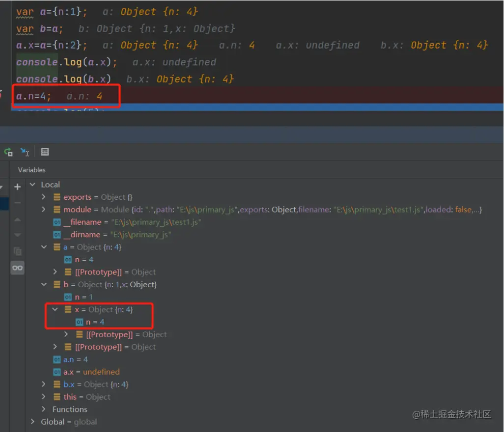
Task: Click object icon beside variable a
Action: click(57, 247)
